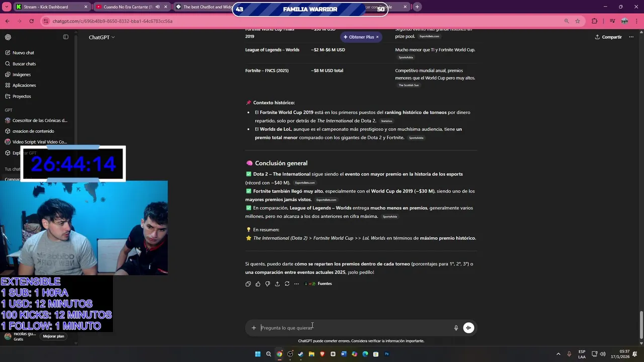Viewport: 644px width, 362px height.
Task: Open OBS Studio from the taskbar
Action: (x=290, y=354)
